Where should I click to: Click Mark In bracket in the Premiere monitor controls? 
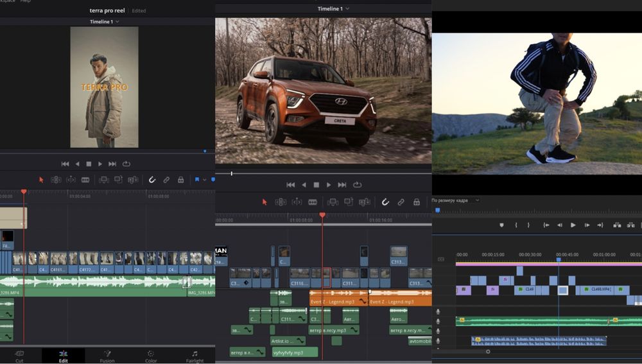pyautogui.click(x=516, y=225)
